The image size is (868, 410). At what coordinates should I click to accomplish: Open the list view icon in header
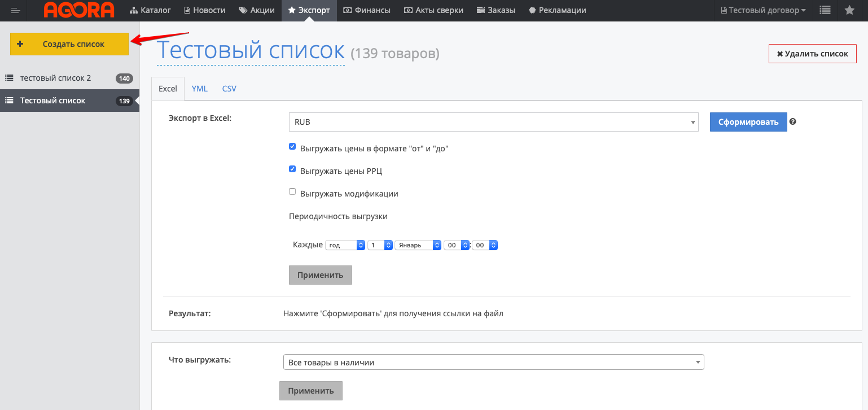[825, 10]
